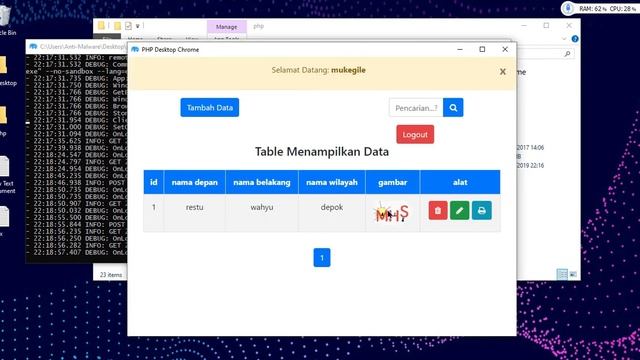The width and height of the screenshot is (640, 360).
Task: Click the blue magnifier search button
Action: pos(453,108)
